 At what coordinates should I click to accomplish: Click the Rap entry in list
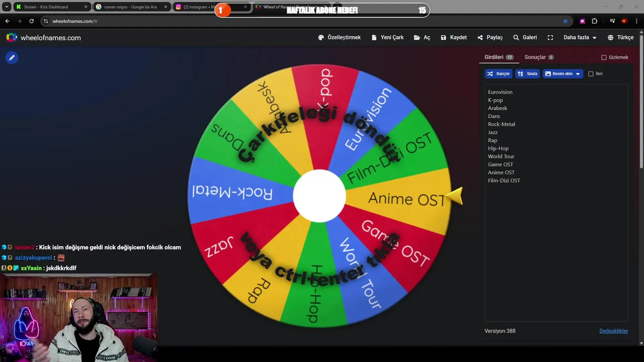tap(493, 140)
